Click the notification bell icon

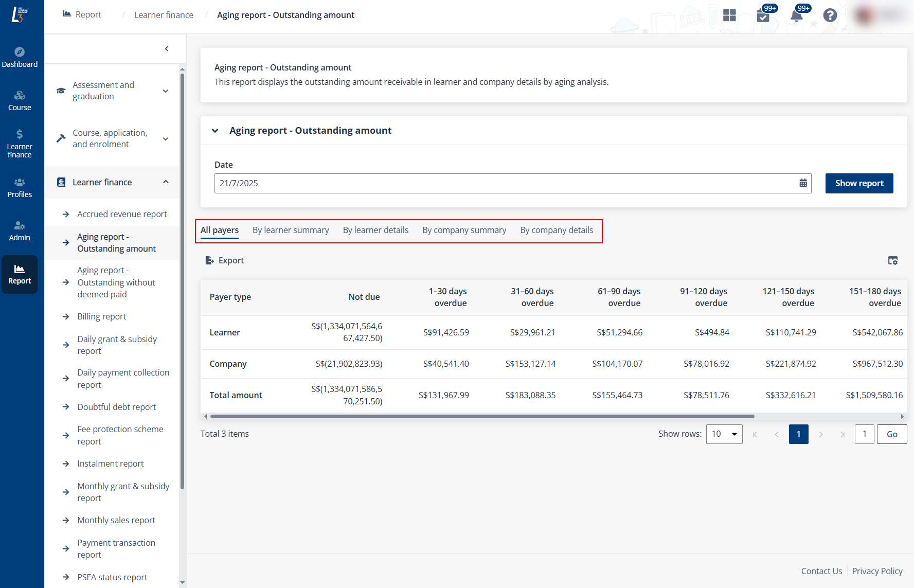pyautogui.click(x=796, y=15)
